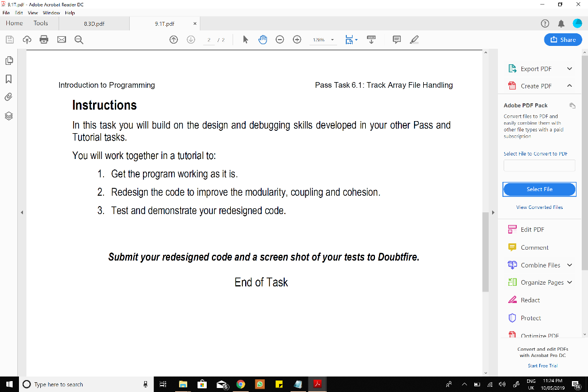Open the zoom level dropdown
Screen dimensions: 588x392
coord(332,40)
